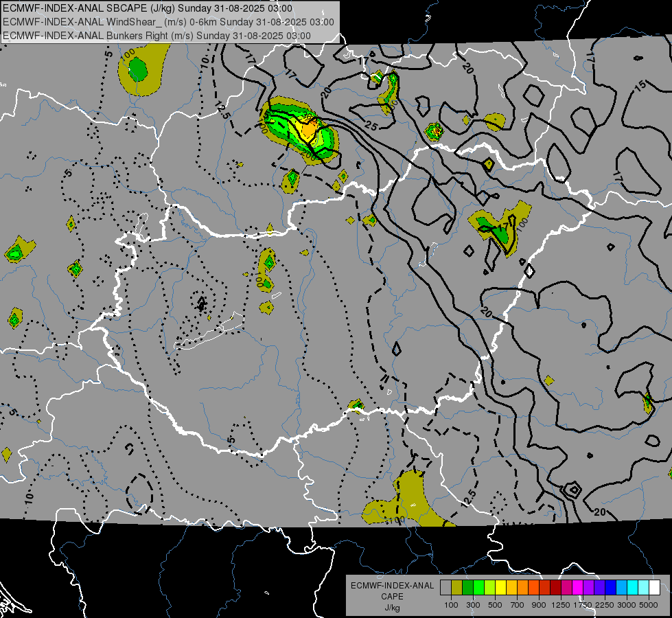Click the 1250 tick label under legend
The height and width of the screenshot is (618, 672).
pyautogui.click(x=561, y=605)
